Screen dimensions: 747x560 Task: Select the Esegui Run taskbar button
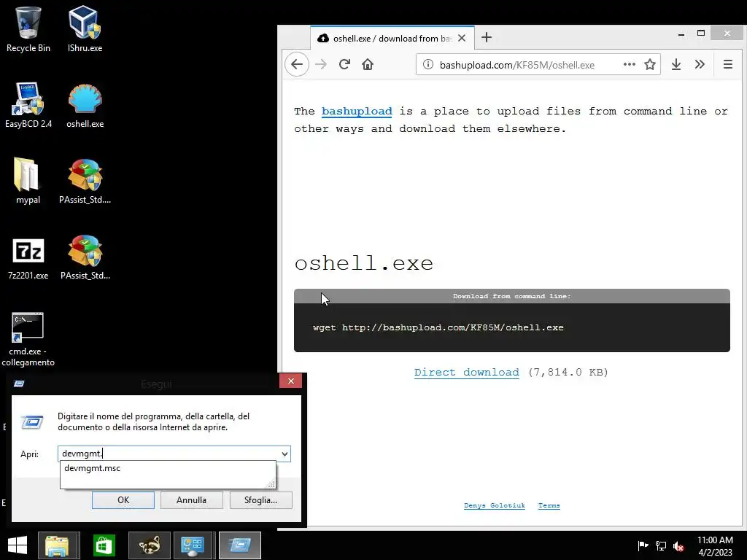tap(239, 545)
